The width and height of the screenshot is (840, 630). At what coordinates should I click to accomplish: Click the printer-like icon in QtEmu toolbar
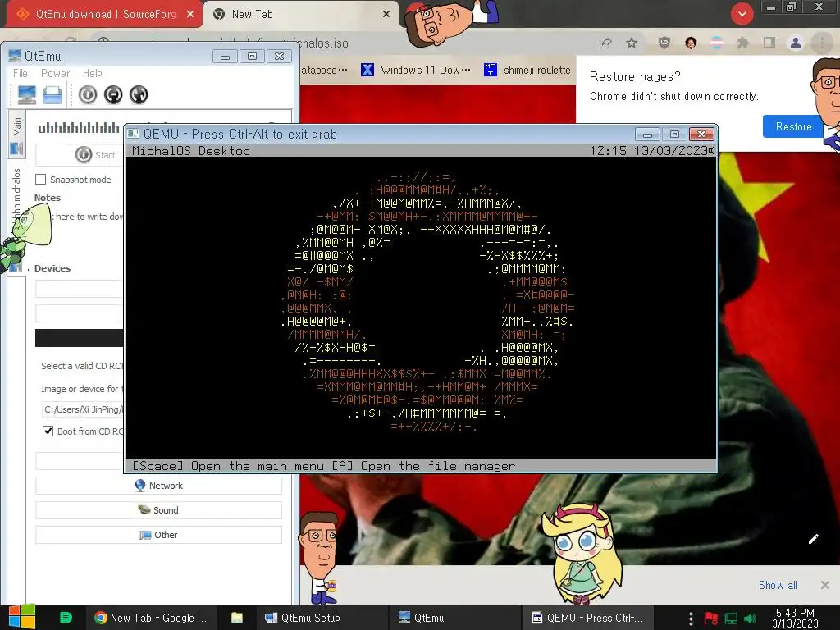(x=52, y=95)
